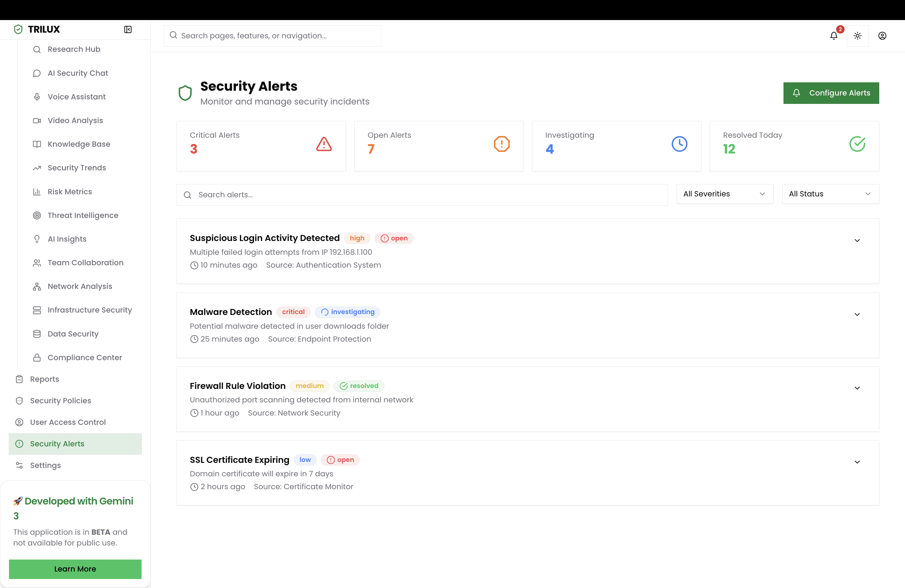Screen dimensions: 905x588
Task: Click the Open Alerts octagon icon
Action: tap(502, 144)
